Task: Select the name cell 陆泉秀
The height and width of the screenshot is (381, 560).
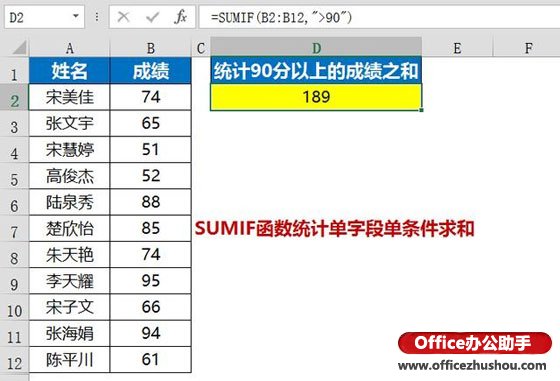Action: pyautogui.click(x=70, y=202)
